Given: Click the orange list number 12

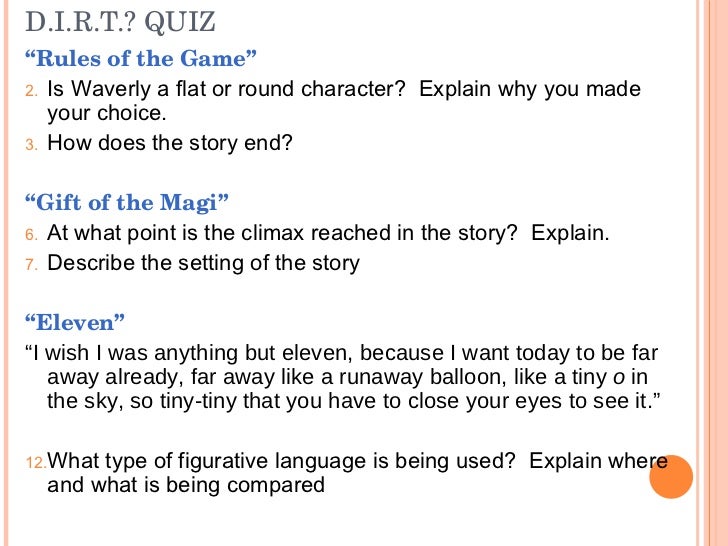Looking at the screenshot, I should [x=35, y=463].
